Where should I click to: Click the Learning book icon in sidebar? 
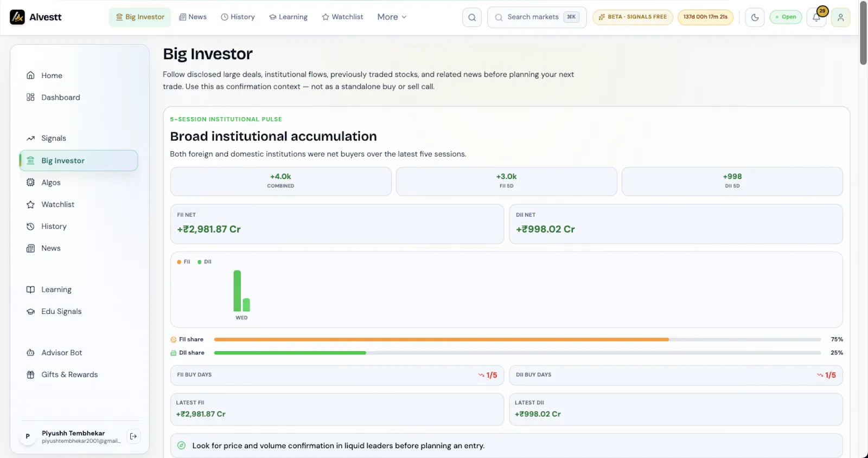tap(30, 289)
